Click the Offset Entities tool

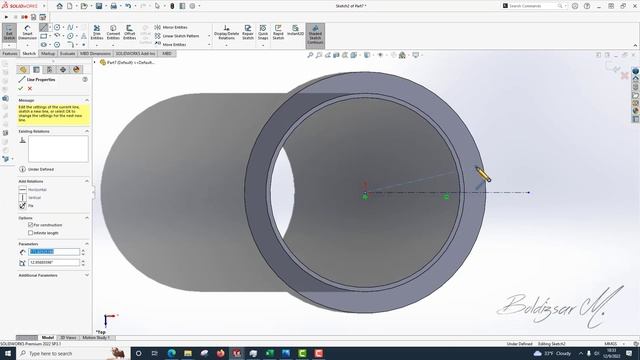[x=129, y=32]
